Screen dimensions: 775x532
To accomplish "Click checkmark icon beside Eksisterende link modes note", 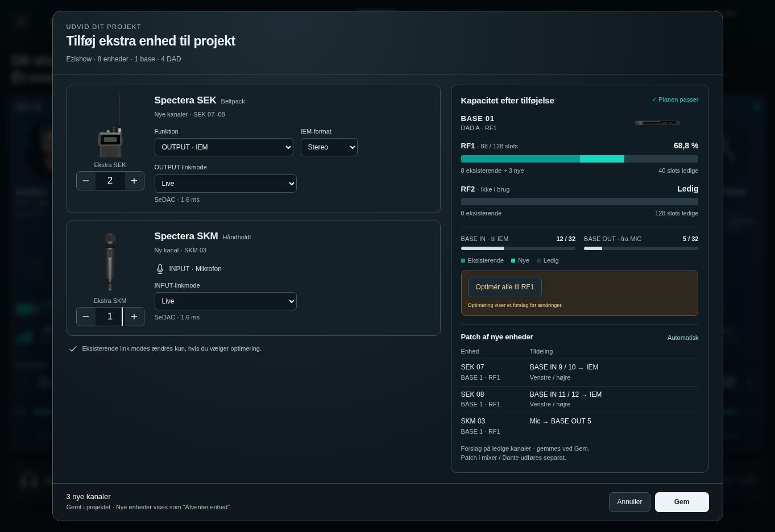I will [x=73, y=349].
